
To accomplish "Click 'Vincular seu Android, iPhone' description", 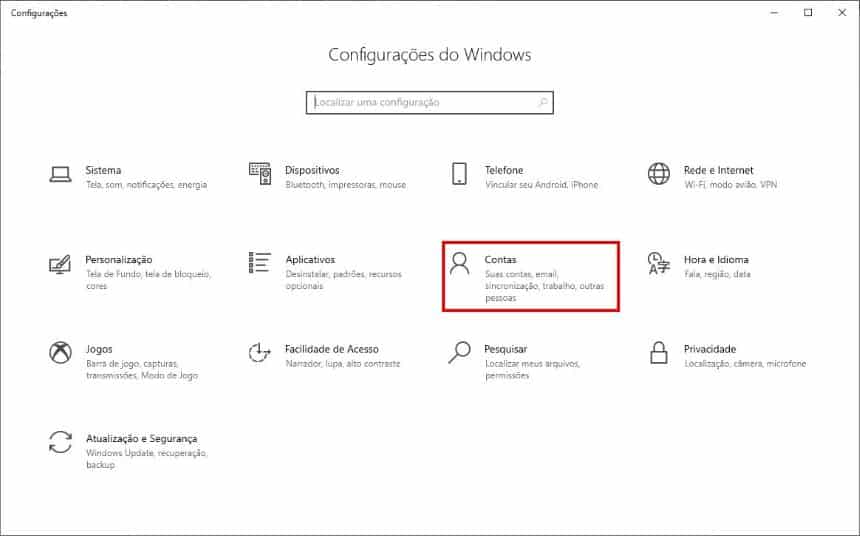I will coord(541,185).
